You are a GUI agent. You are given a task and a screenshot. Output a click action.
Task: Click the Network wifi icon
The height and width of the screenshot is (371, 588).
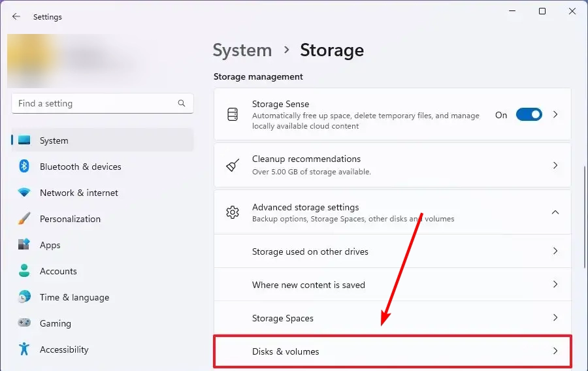click(24, 193)
